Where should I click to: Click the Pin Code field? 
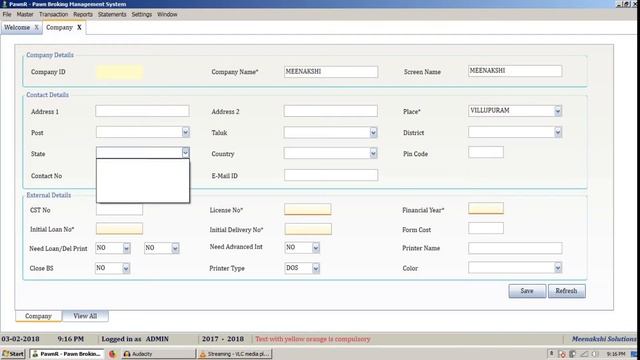(x=486, y=152)
